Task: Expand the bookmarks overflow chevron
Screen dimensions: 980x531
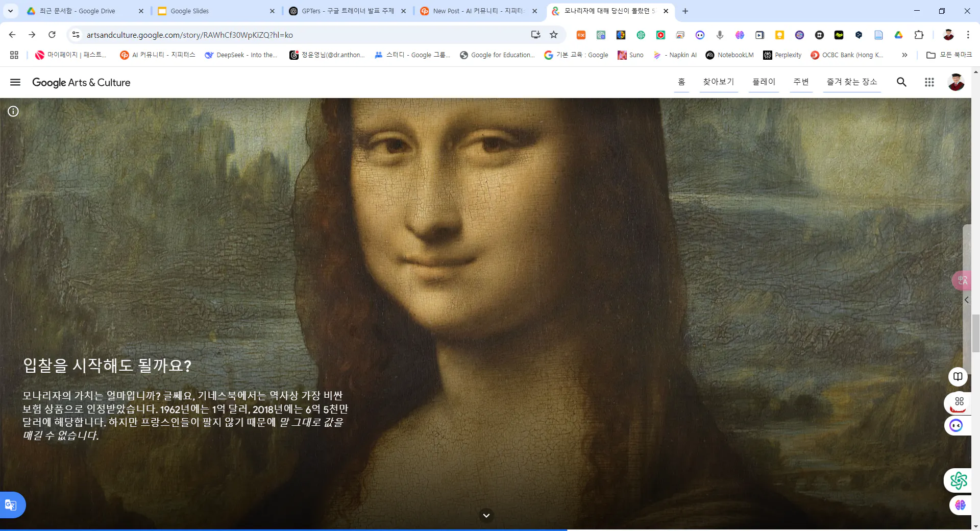Action: point(904,55)
